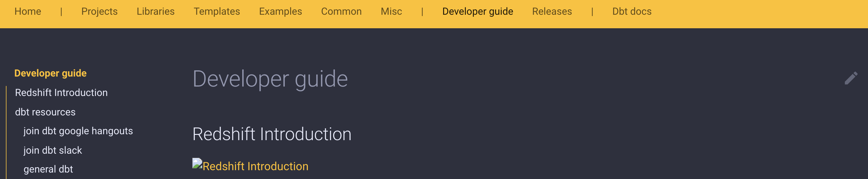Follow the join dbt slack link
Image resolution: width=868 pixels, height=179 pixels.
point(53,150)
